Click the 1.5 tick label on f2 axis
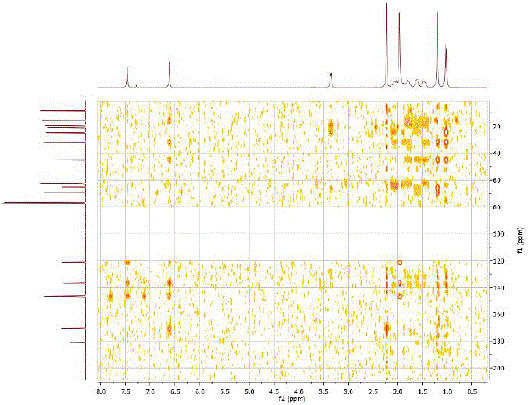Viewport: 530px width, 405px height. click(x=422, y=391)
